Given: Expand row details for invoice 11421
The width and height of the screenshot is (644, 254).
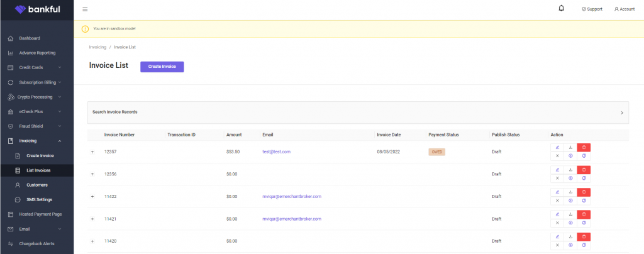Looking at the screenshot, I should [x=92, y=219].
